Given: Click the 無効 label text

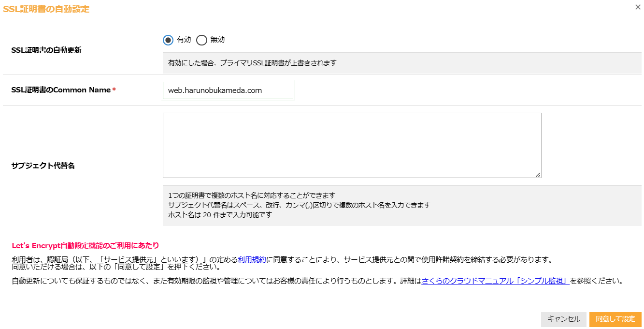Looking at the screenshot, I should click(217, 40).
